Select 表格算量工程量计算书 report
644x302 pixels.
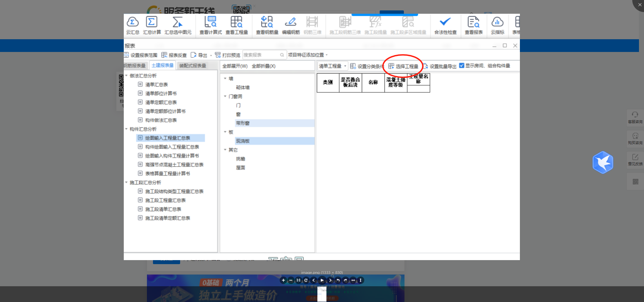[168, 174]
